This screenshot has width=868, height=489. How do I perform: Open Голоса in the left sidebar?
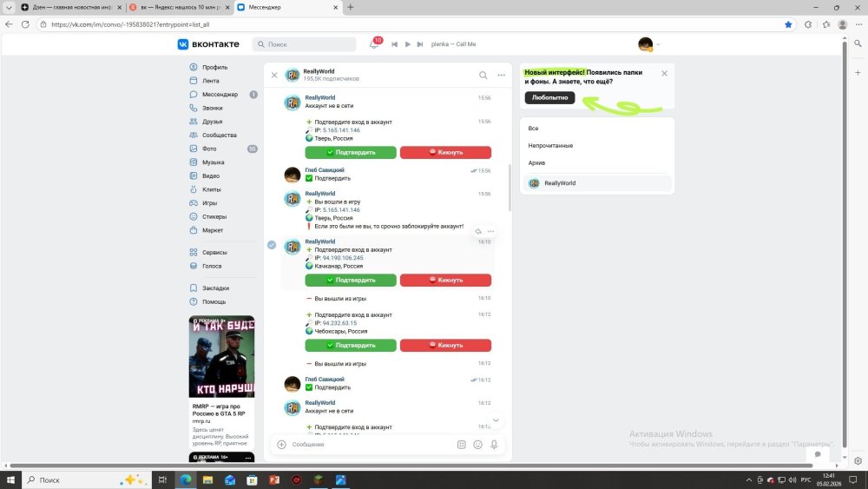point(212,266)
